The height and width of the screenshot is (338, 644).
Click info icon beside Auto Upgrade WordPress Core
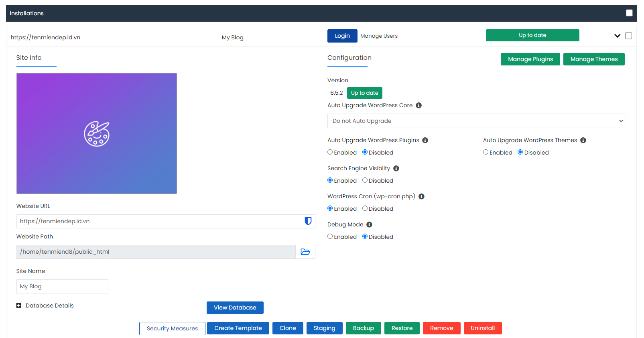[418, 105]
